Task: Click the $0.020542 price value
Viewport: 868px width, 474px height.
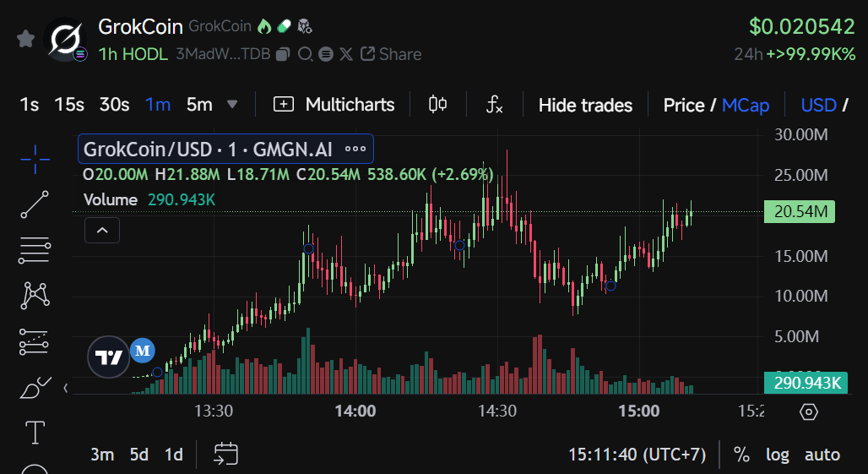Action: (802, 26)
